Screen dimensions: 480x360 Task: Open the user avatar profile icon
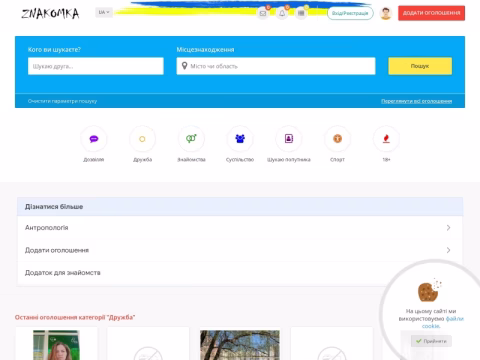386,13
